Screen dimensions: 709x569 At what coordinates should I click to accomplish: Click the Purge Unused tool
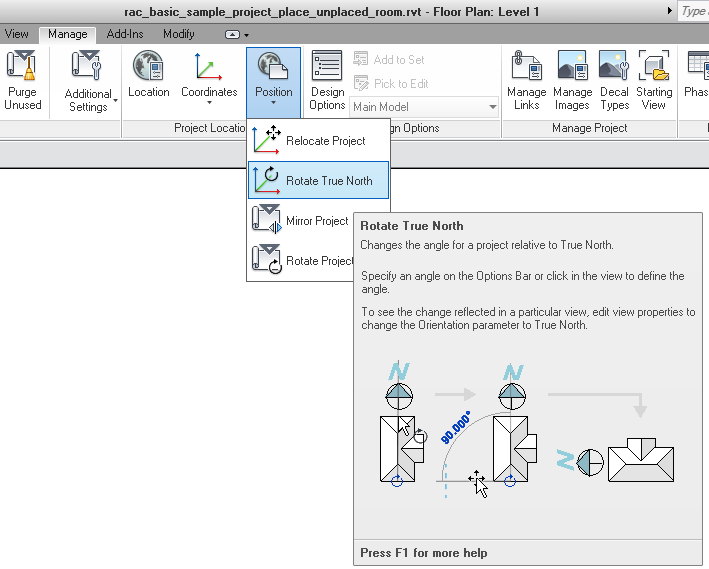click(x=23, y=80)
